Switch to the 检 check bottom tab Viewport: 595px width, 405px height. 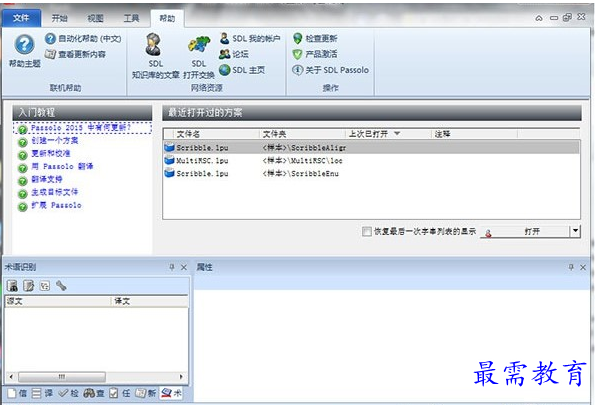coord(68,393)
